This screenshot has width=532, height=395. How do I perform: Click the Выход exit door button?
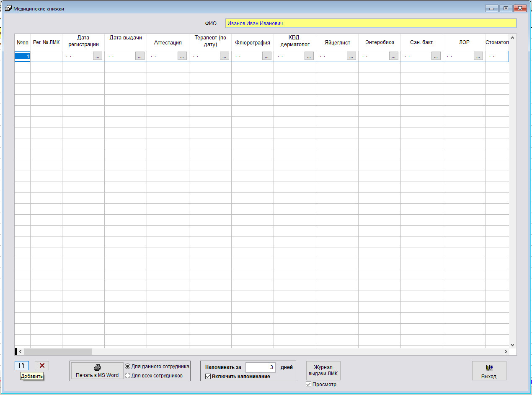pyautogui.click(x=489, y=371)
